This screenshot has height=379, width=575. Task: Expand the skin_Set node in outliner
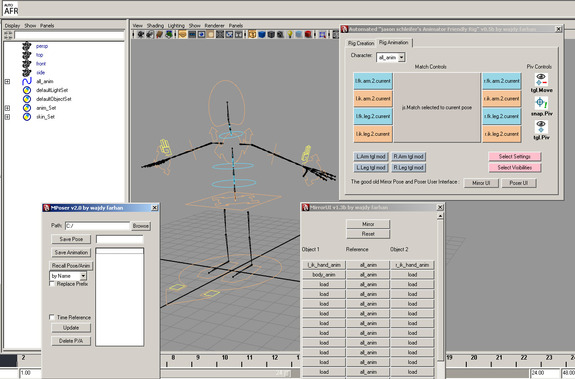click(x=7, y=117)
